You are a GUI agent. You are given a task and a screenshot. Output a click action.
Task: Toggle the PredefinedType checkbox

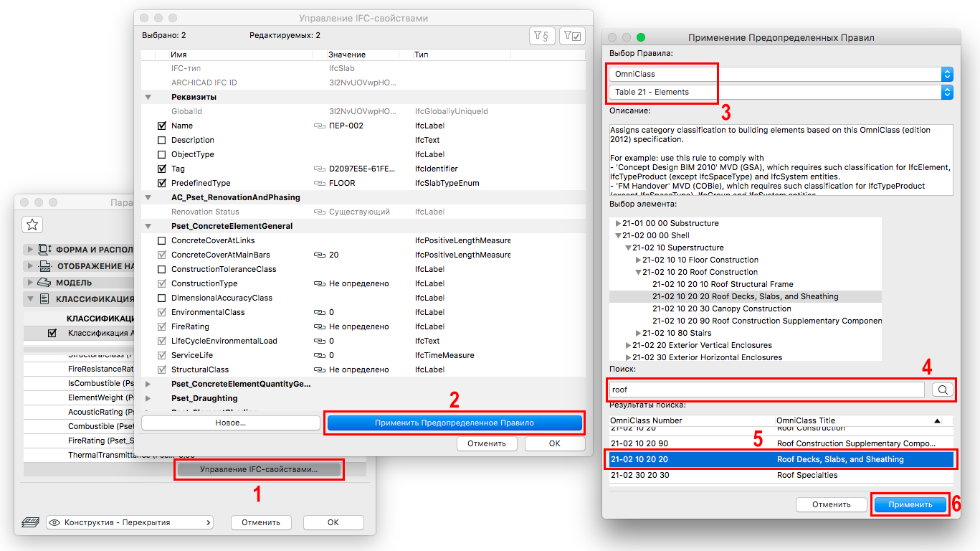click(161, 183)
